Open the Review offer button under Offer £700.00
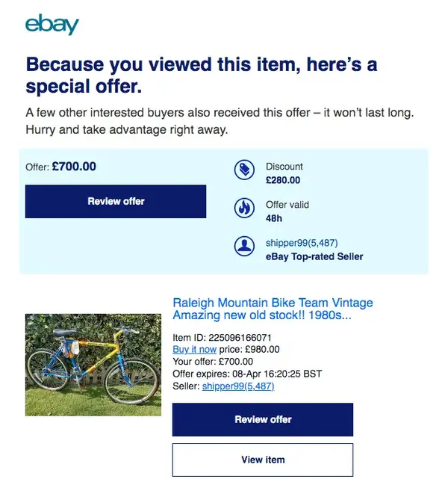The height and width of the screenshot is (491, 448). click(116, 201)
